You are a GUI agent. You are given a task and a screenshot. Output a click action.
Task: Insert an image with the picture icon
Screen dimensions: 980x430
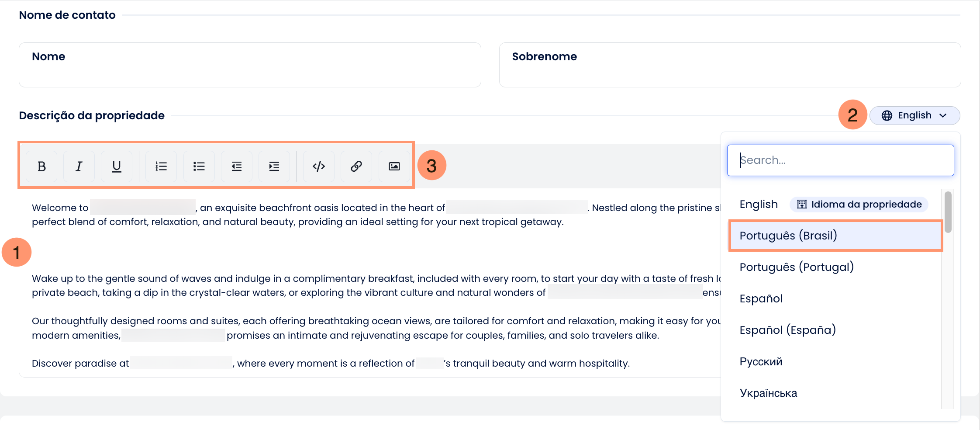394,166
